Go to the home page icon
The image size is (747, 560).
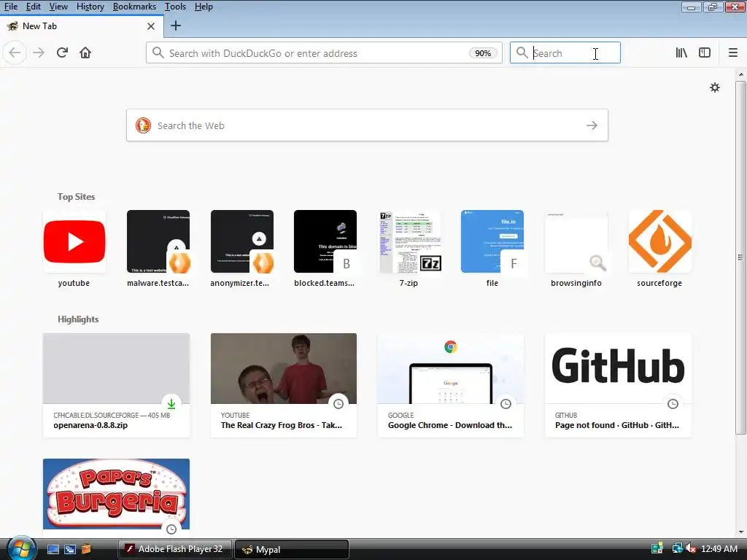coord(85,52)
